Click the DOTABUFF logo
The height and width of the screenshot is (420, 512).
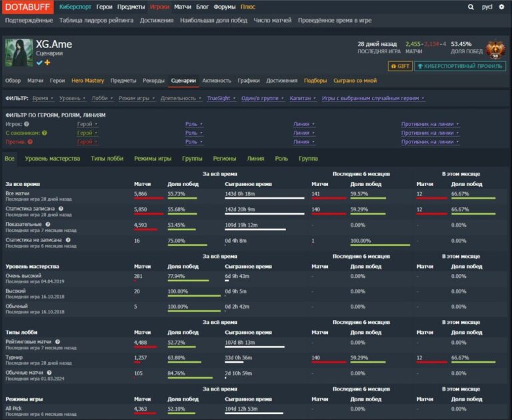tap(28, 7)
